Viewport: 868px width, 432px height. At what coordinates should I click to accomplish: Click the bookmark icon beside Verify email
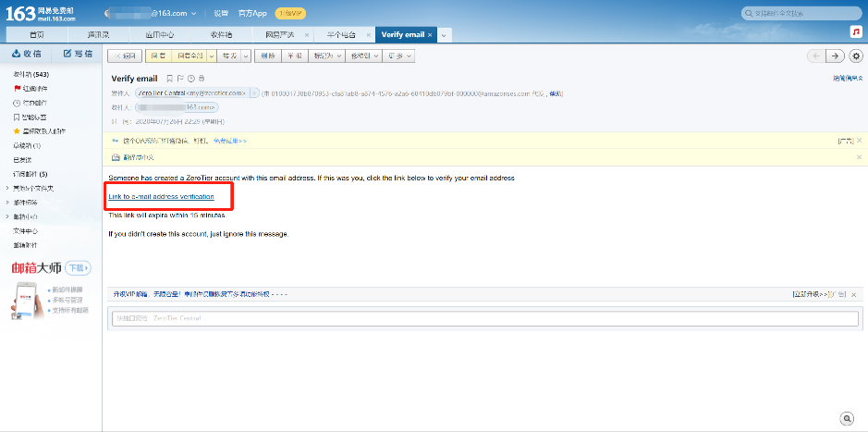169,79
